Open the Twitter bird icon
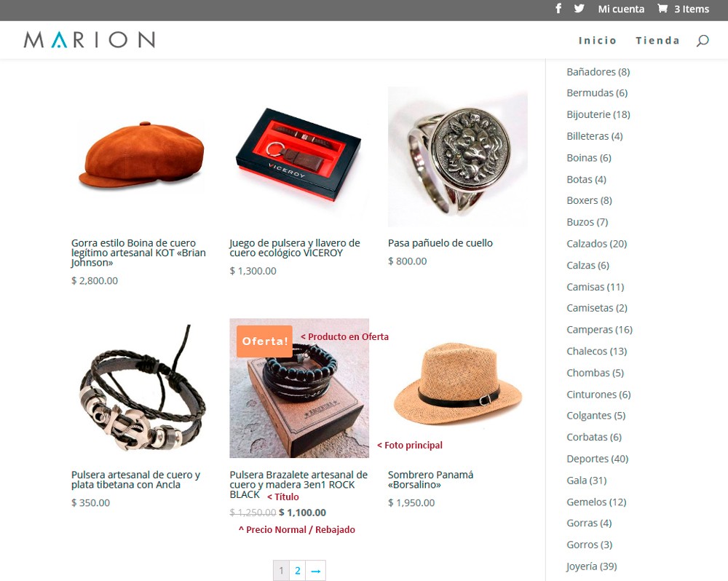Screen dimensions: 728x581 [x=579, y=8]
